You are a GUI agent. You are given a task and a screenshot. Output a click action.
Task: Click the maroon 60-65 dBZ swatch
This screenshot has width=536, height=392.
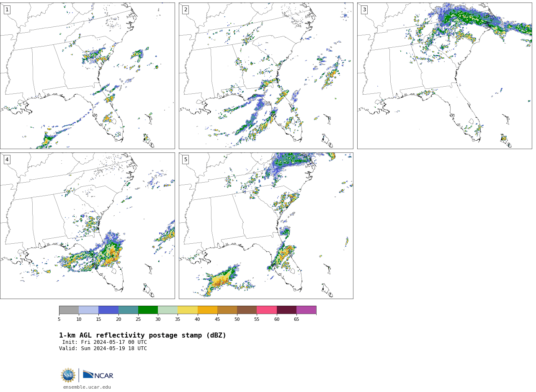286,310
